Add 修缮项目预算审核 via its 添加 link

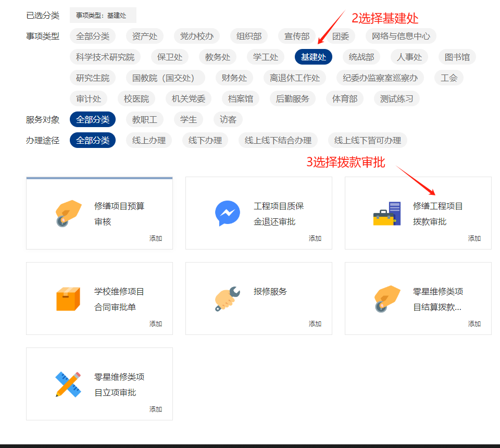click(x=156, y=238)
